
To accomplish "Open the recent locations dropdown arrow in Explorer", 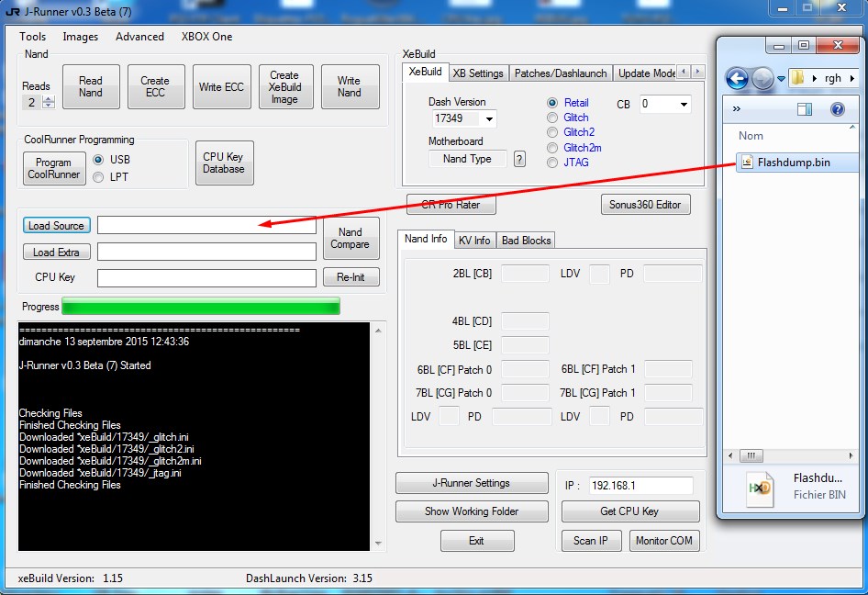I will tap(782, 79).
